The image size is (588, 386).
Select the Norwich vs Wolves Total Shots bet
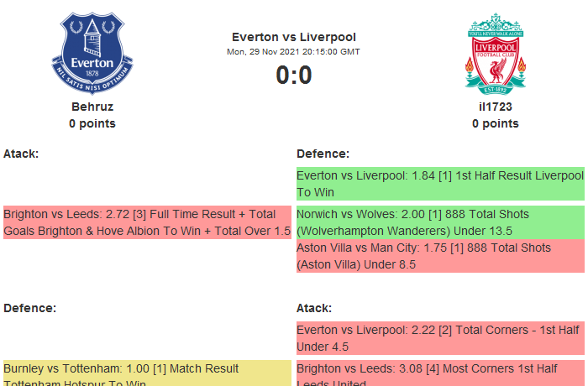440,222
